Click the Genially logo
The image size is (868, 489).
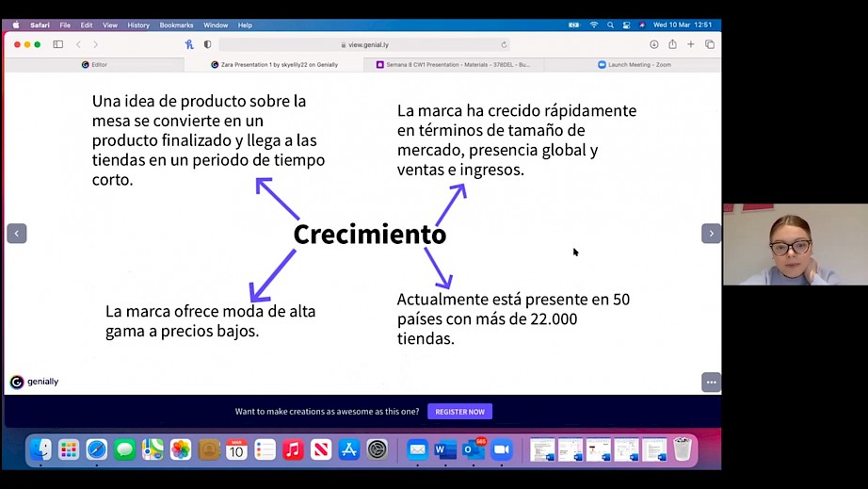point(34,382)
